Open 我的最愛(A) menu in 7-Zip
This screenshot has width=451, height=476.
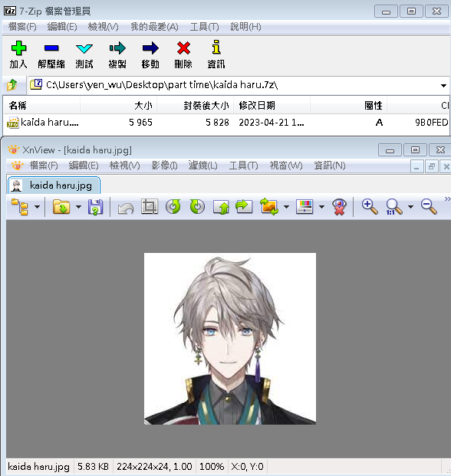point(154,27)
